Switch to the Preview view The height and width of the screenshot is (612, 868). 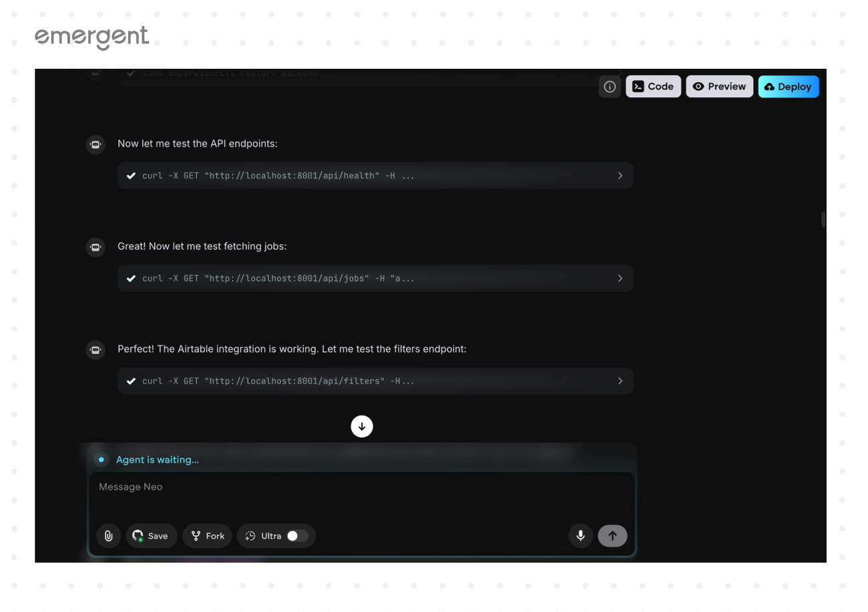pos(719,87)
